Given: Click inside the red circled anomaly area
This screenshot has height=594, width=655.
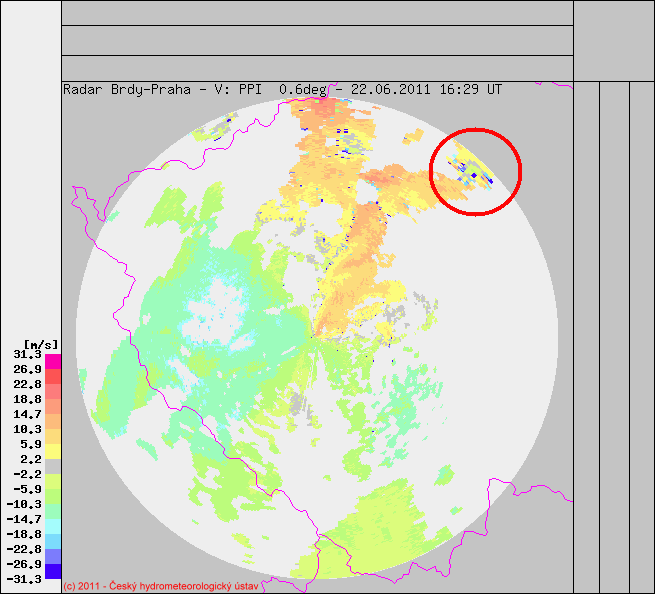Looking at the screenshot, I should pyautogui.click(x=475, y=171).
